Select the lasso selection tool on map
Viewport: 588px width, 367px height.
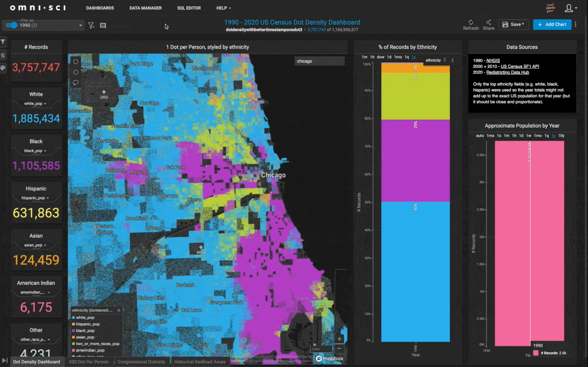[76, 82]
